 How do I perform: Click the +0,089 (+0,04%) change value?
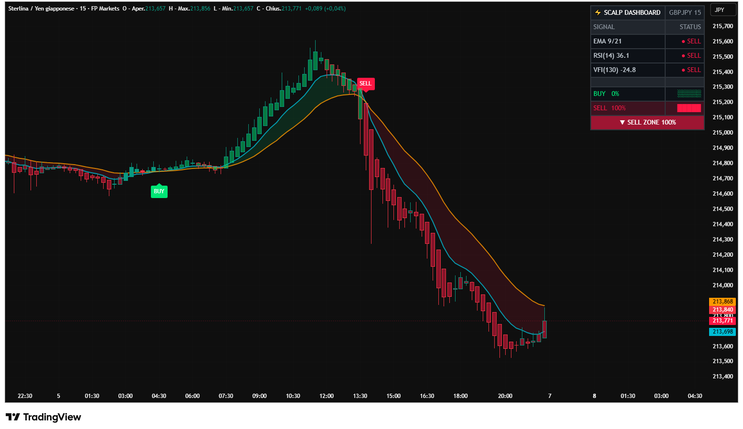click(x=325, y=9)
